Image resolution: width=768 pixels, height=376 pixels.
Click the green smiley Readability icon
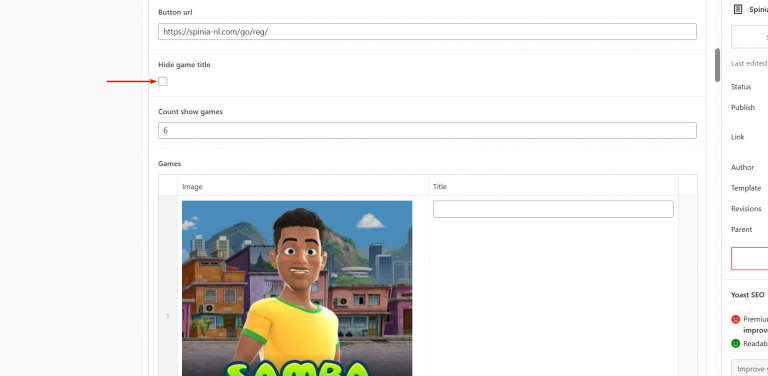735,344
